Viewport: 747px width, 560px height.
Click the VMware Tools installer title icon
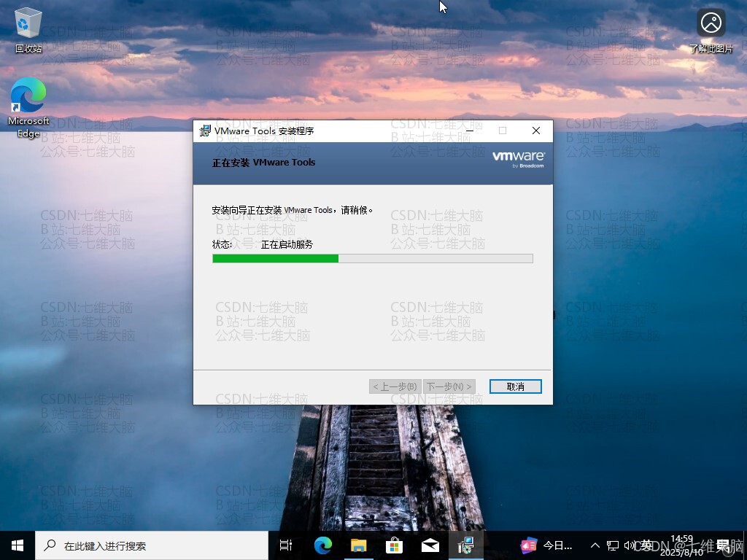[x=205, y=131]
